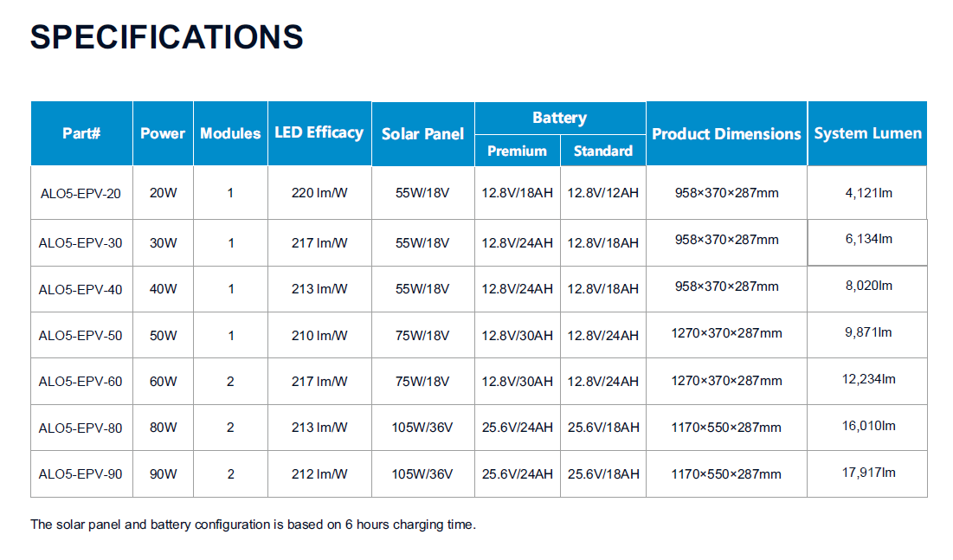The image size is (953, 560).
Task: Click the SPECIFICATIONS heading
Action: 166,37
